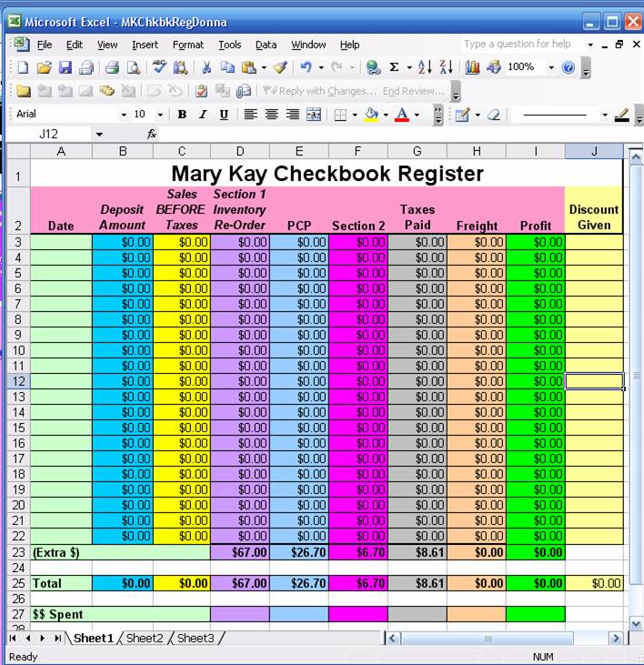Toggle Align Right

[x=293, y=114]
